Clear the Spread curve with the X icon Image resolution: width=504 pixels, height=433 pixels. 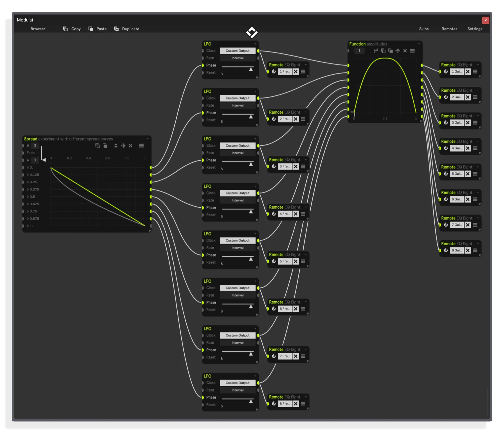[131, 146]
